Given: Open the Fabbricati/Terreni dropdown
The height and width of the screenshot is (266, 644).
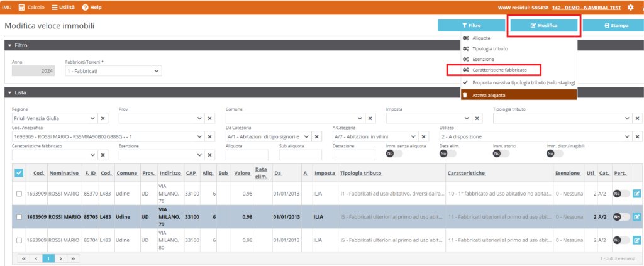Looking at the screenshot, I should point(113,71).
